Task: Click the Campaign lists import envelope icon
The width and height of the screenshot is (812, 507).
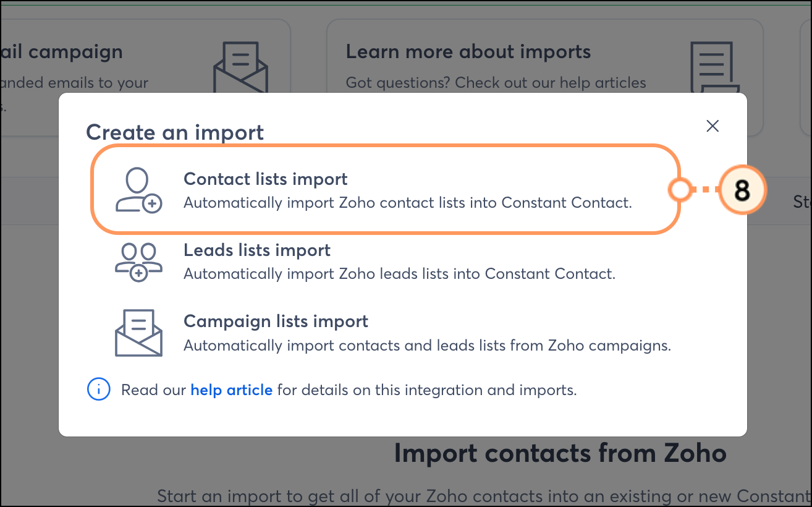Action: pos(138,333)
